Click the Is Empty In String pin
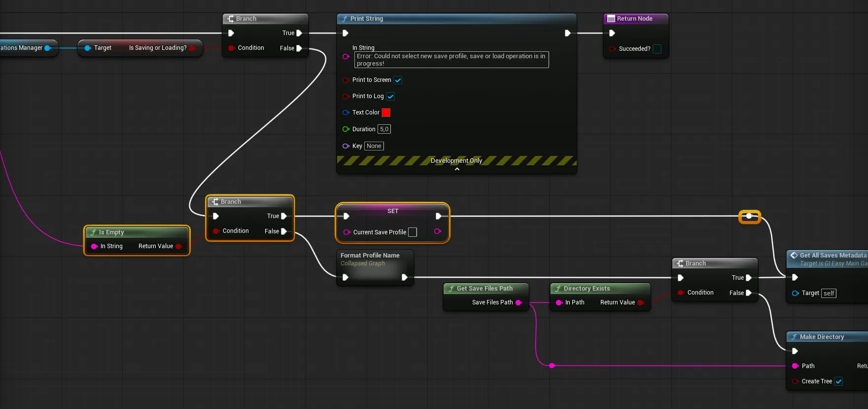Image resolution: width=868 pixels, height=409 pixels. (x=94, y=246)
